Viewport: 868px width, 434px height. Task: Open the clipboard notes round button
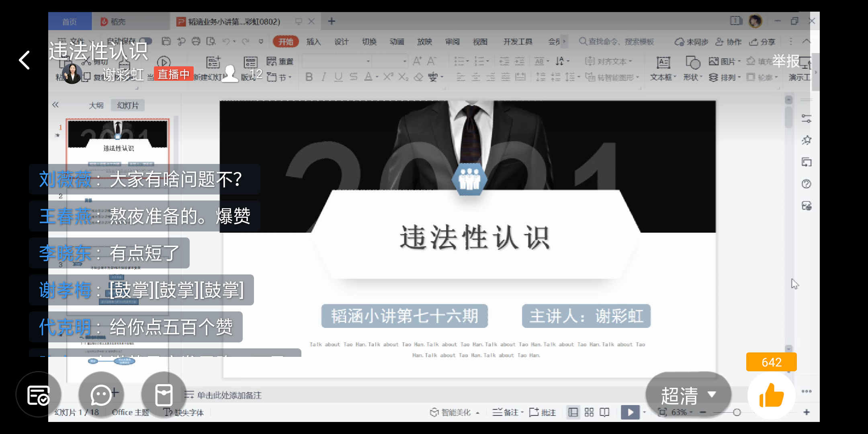[164, 395]
